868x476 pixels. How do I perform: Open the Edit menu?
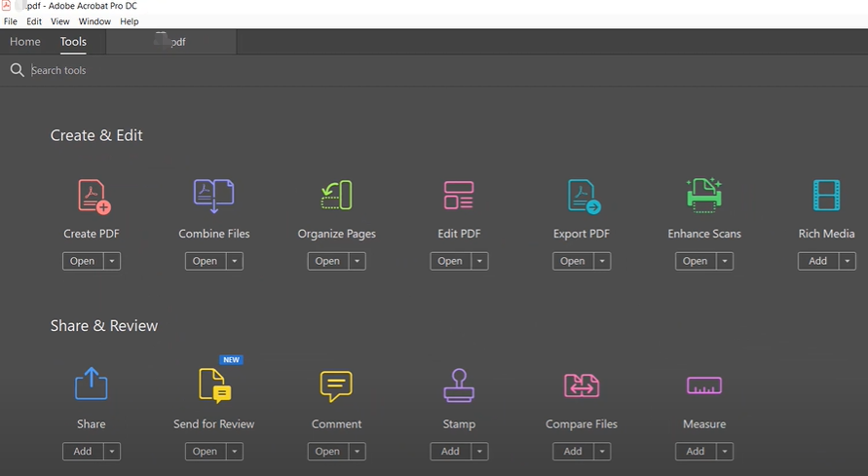tap(34, 21)
